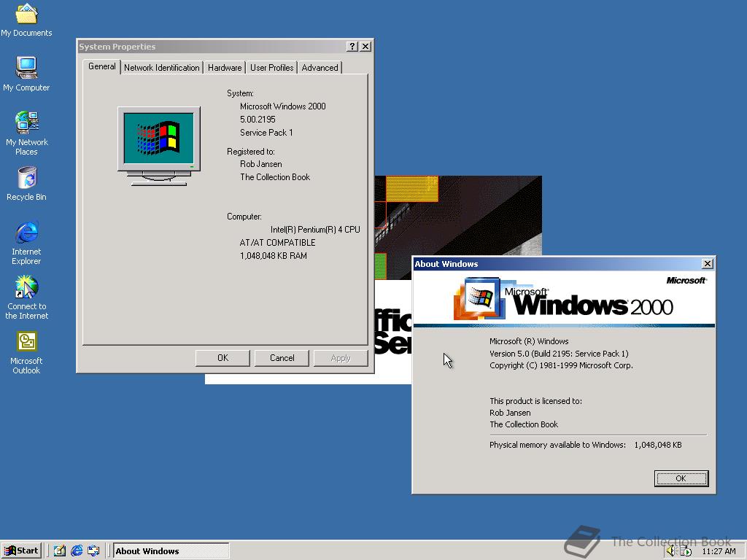Click 'This product is licensed to:' text

[x=536, y=401]
